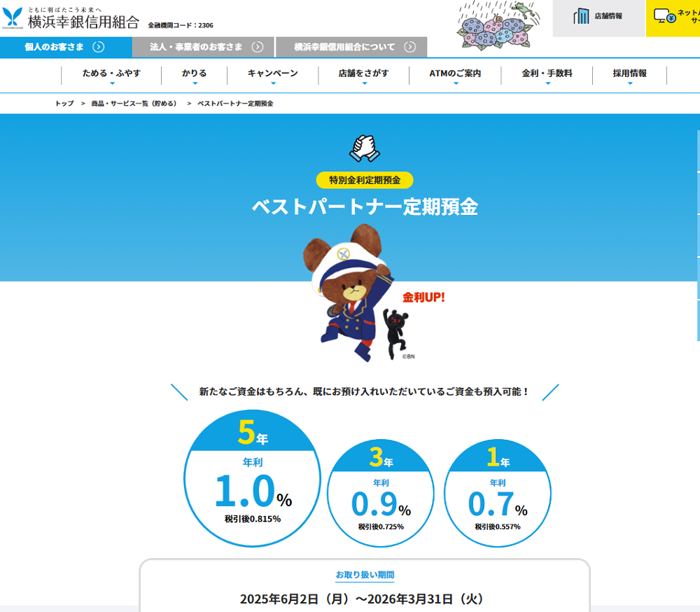700x612 pixels.
Task: Click the 店舗情報 header button
Action: pyautogui.click(x=598, y=18)
